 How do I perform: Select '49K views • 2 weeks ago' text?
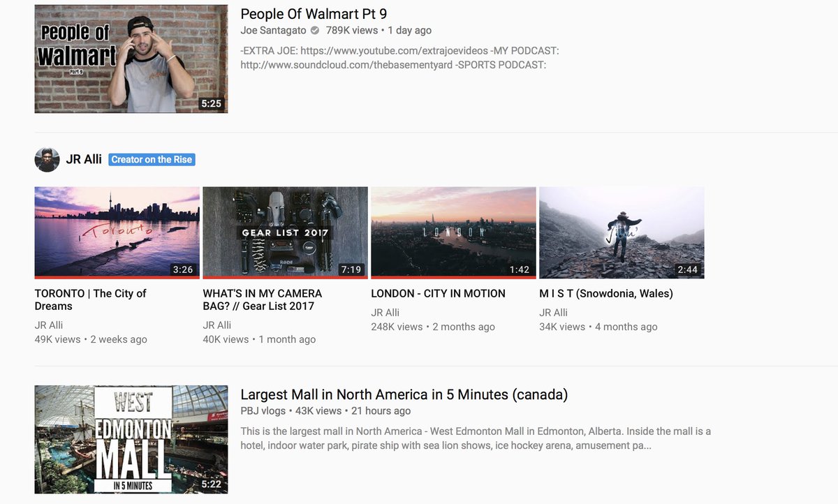[91, 339]
